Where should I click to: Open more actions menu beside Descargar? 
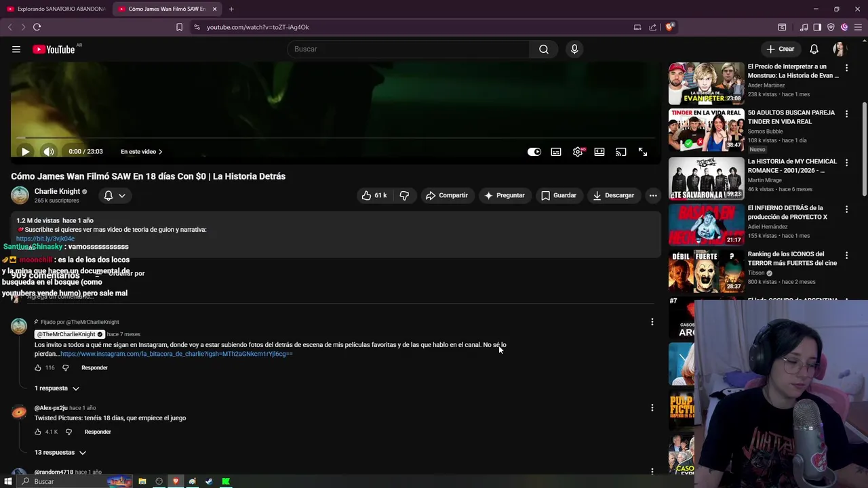653,195
